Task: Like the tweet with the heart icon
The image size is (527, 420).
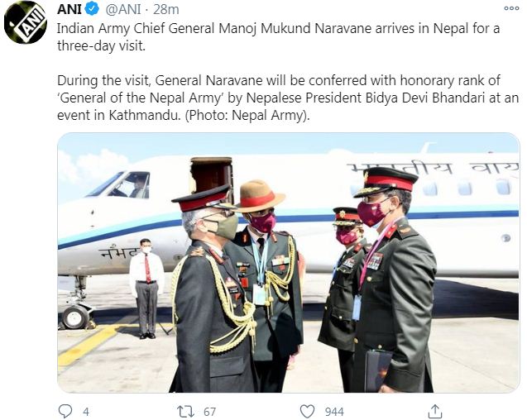Action: pyautogui.click(x=307, y=411)
